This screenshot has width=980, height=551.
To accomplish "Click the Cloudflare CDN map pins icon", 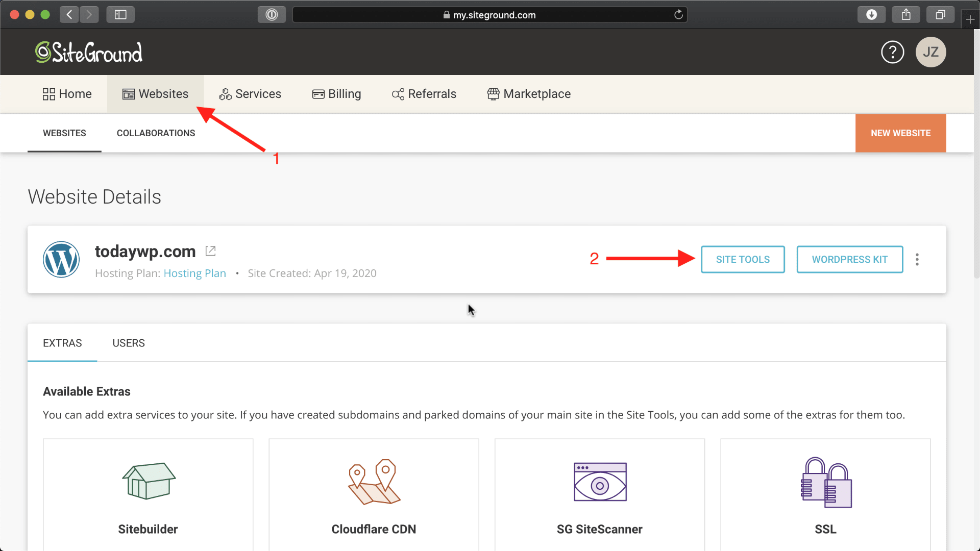I will tap(374, 482).
